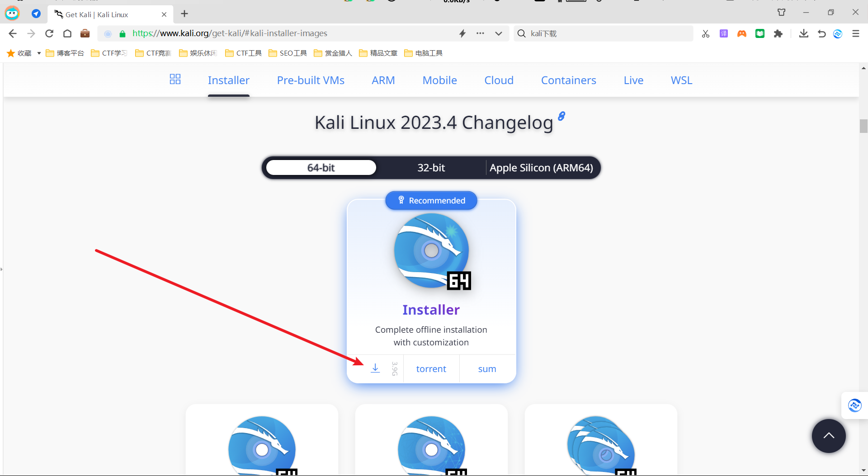This screenshot has width=868, height=476.
Task: Switch to Pre-built VMs tab
Action: (x=311, y=80)
